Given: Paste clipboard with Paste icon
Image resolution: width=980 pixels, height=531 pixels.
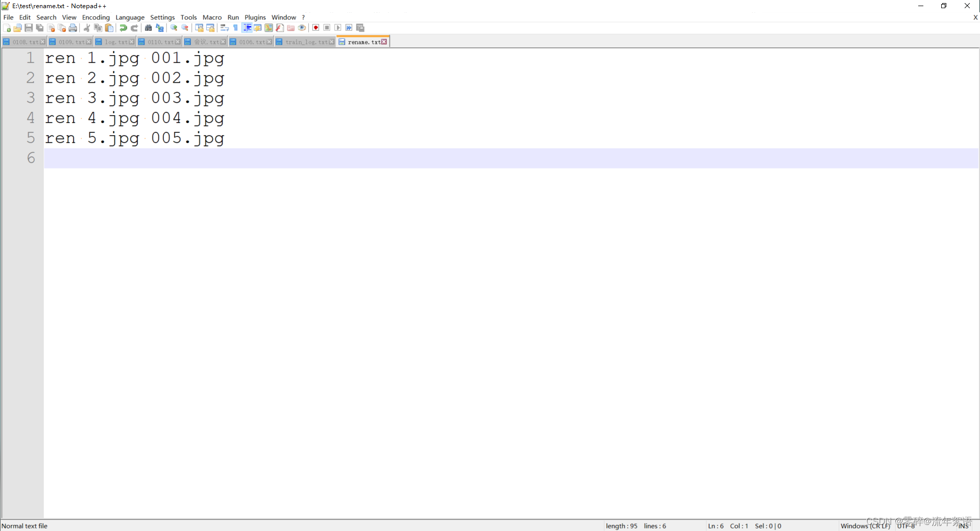Looking at the screenshot, I should 109,28.
